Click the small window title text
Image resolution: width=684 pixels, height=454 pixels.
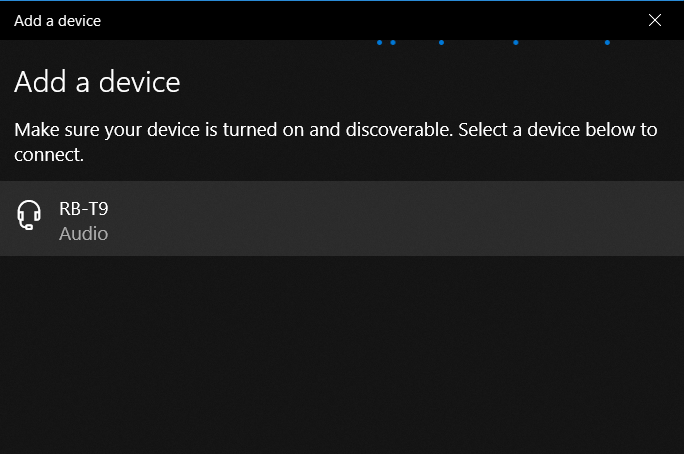coord(57,20)
